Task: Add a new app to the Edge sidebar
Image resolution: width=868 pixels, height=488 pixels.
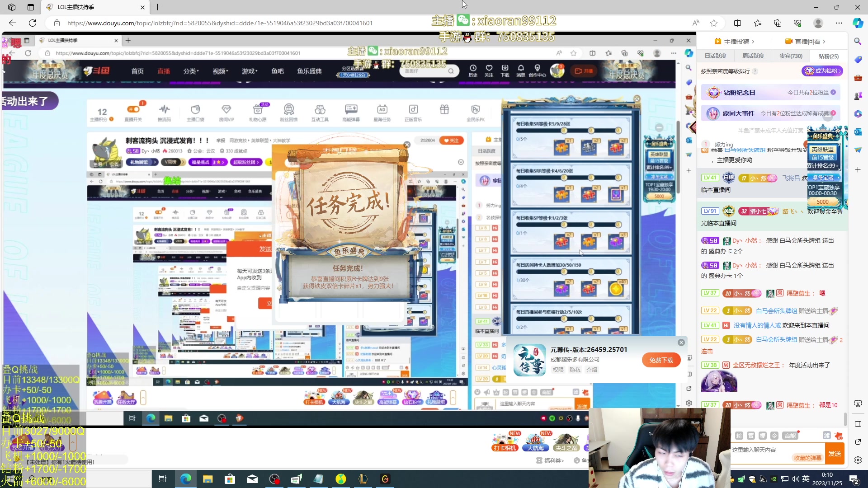Action: [858, 169]
